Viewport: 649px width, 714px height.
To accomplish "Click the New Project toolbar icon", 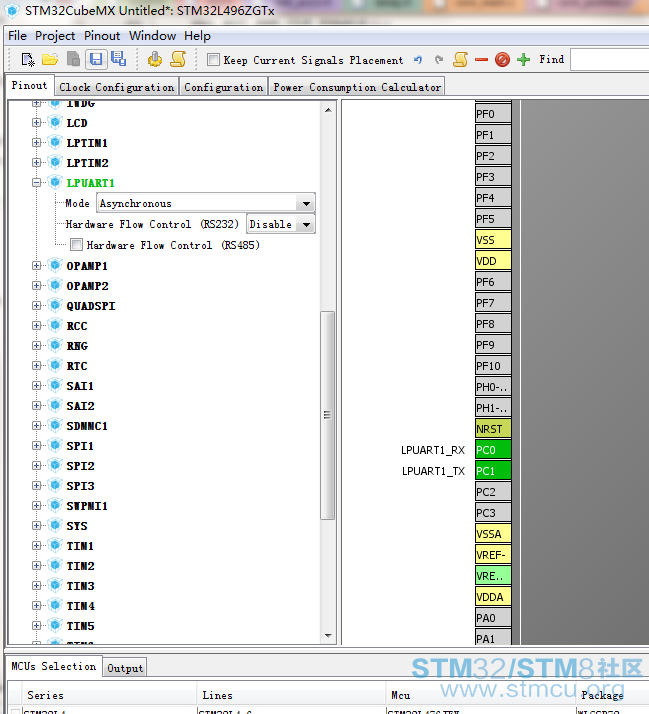I will tap(28, 59).
